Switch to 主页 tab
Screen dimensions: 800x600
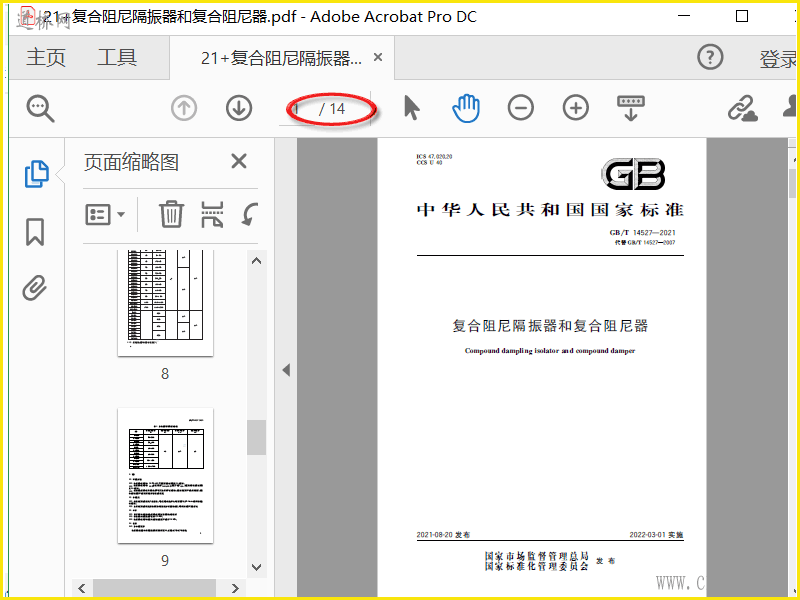pyautogui.click(x=46, y=57)
